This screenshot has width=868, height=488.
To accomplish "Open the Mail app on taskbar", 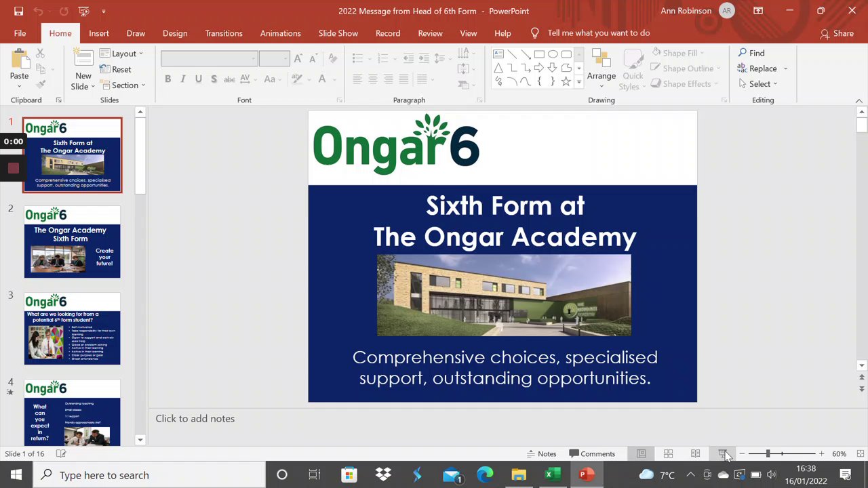I will 451,475.
